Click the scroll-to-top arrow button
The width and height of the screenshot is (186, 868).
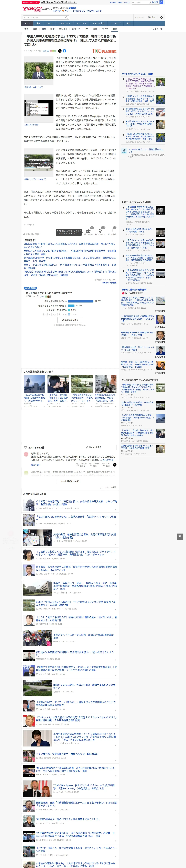pos(180,537)
